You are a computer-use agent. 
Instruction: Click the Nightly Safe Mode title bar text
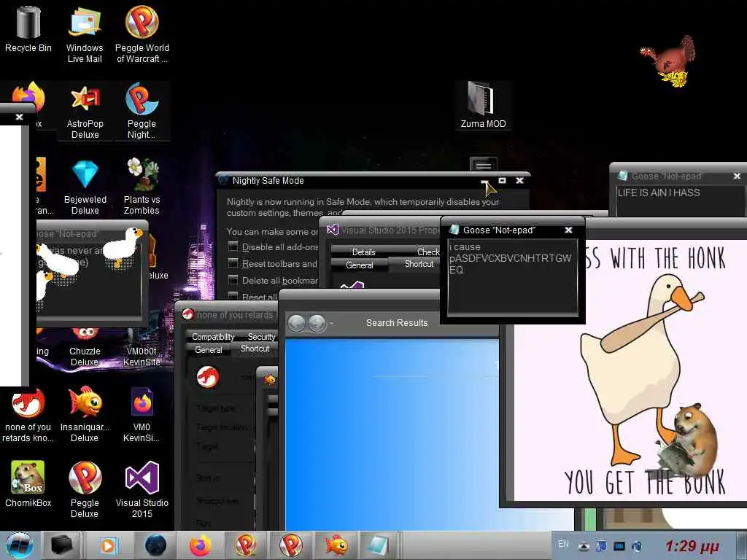pos(268,181)
